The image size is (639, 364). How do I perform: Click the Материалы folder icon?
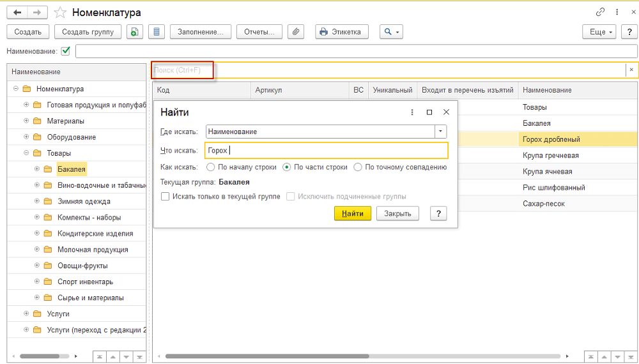(37, 121)
